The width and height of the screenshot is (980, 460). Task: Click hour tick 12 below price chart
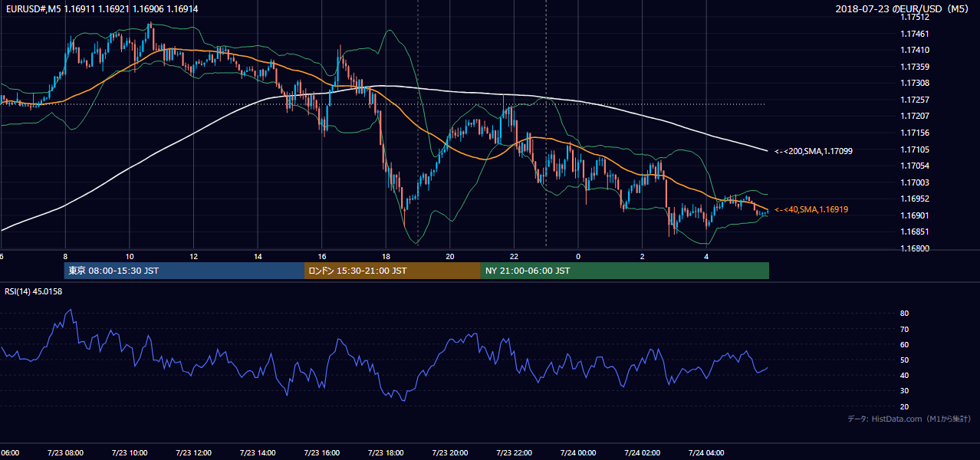[193, 257]
